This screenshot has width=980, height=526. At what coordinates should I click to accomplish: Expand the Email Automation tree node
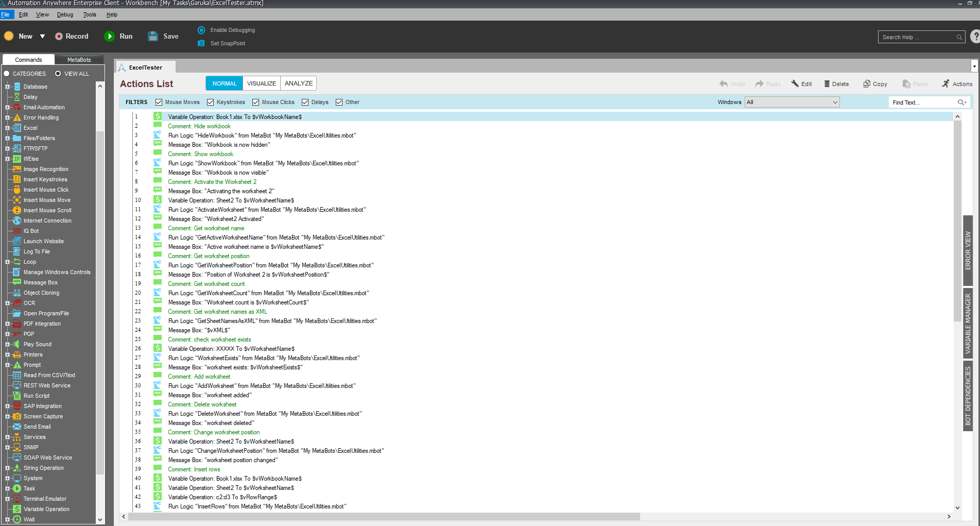[x=7, y=107]
